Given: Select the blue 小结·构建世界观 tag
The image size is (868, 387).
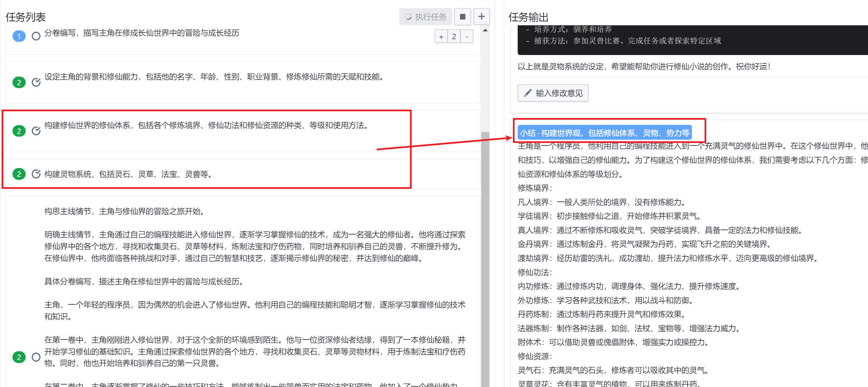Looking at the screenshot, I should pos(604,133).
